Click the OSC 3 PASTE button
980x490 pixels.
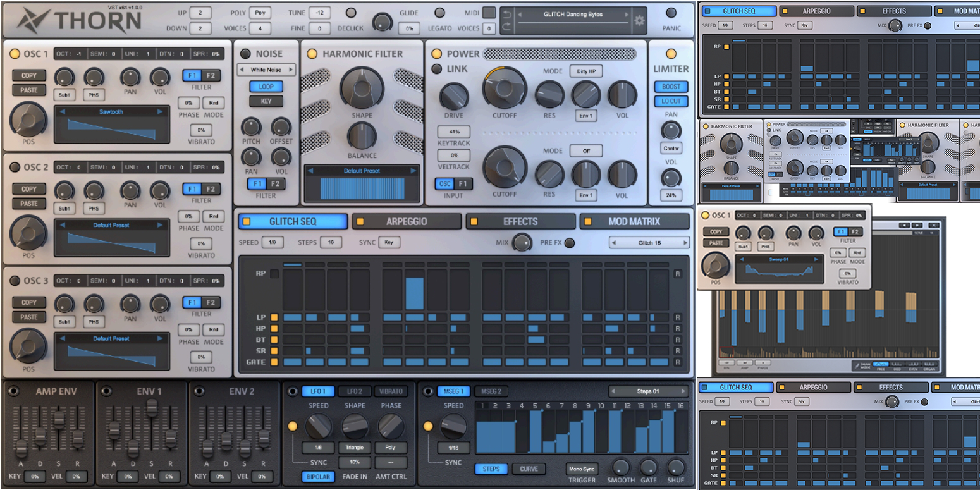click(29, 317)
